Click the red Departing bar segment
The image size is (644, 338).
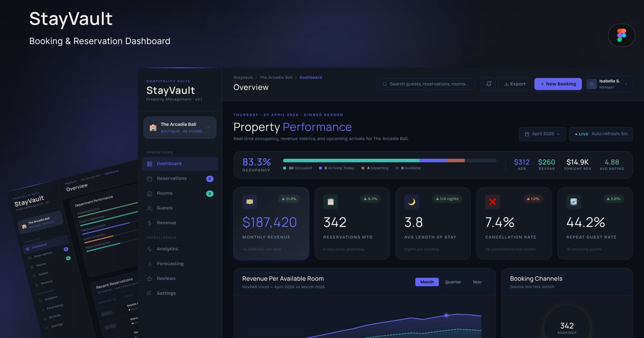tap(456, 160)
